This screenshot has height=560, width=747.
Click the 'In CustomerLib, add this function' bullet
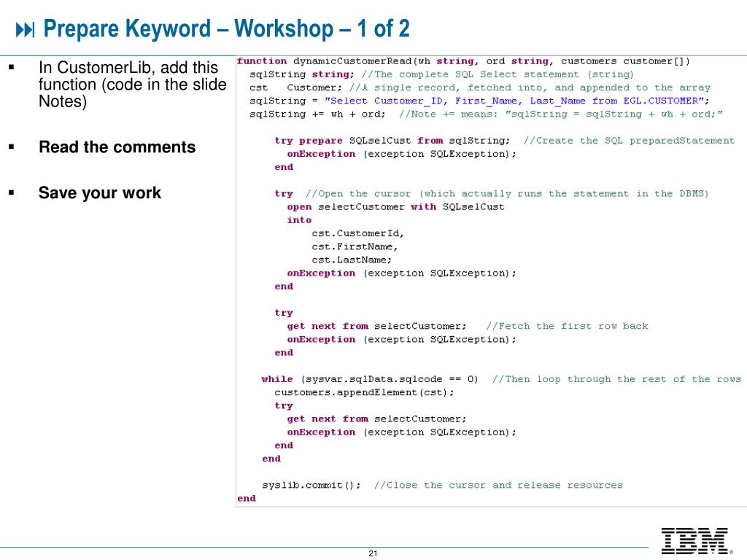133,85
